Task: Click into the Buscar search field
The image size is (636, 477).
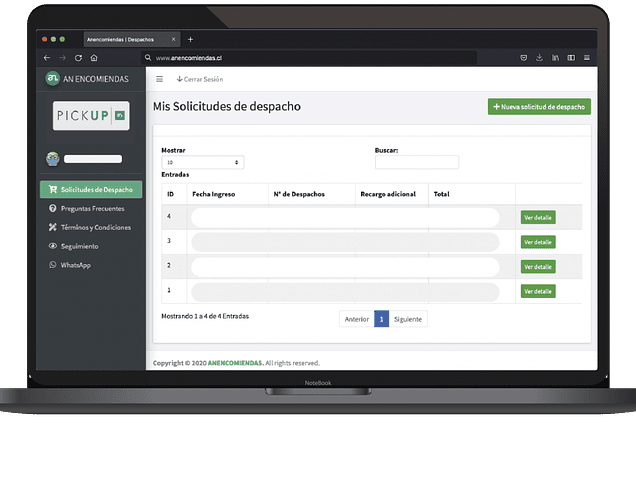Action: [x=416, y=162]
